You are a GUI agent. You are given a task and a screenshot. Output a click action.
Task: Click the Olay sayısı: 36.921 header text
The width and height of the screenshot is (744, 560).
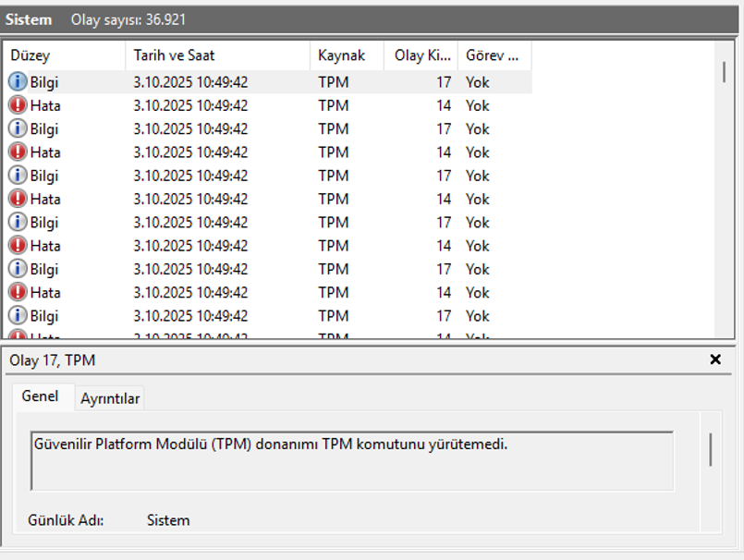(x=128, y=19)
